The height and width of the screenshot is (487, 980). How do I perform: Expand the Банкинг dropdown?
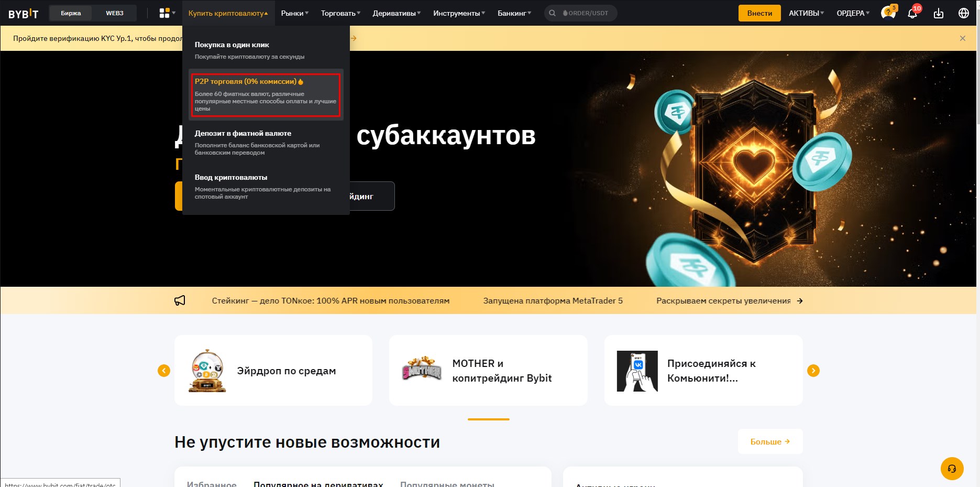[514, 13]
